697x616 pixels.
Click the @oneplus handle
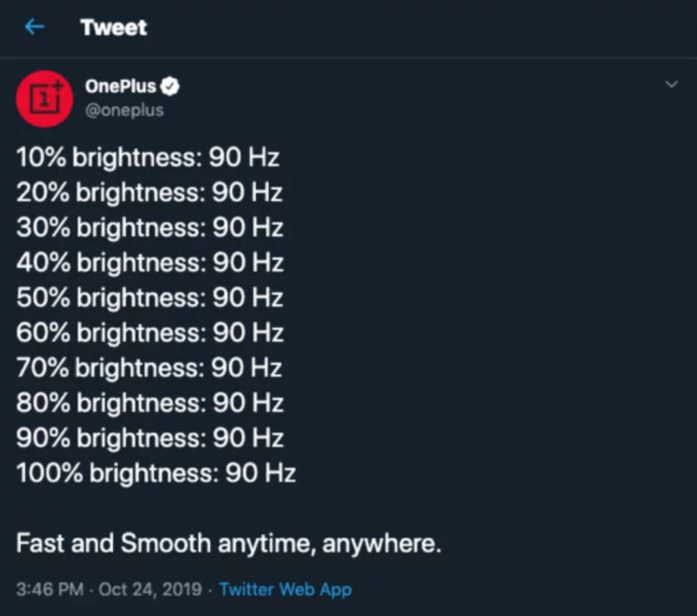point(124,109)
